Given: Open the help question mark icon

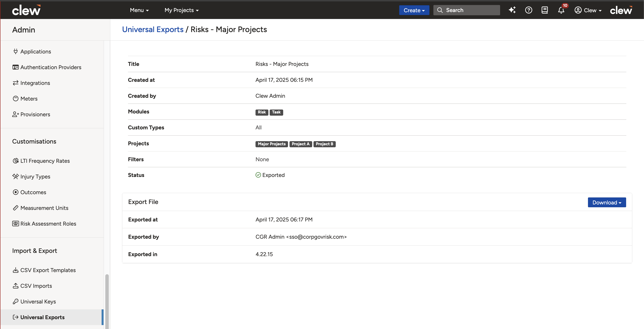Looking at the screenshot, I should click(x=528, y=10).
